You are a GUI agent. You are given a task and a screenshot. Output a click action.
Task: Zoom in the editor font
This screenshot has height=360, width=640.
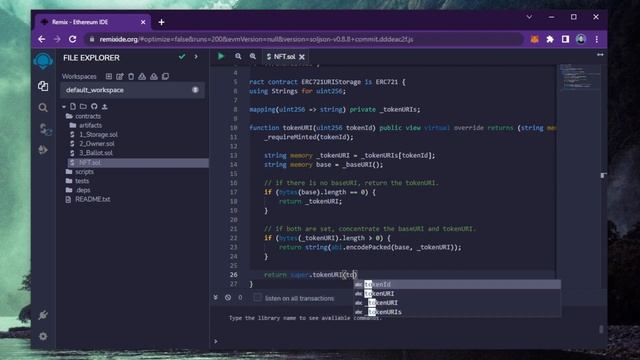point(253,56)
